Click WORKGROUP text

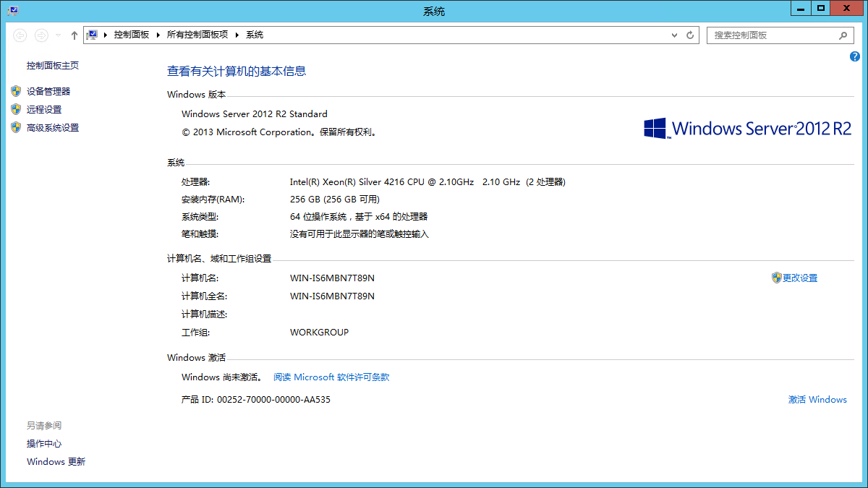(x=319, y=333)
